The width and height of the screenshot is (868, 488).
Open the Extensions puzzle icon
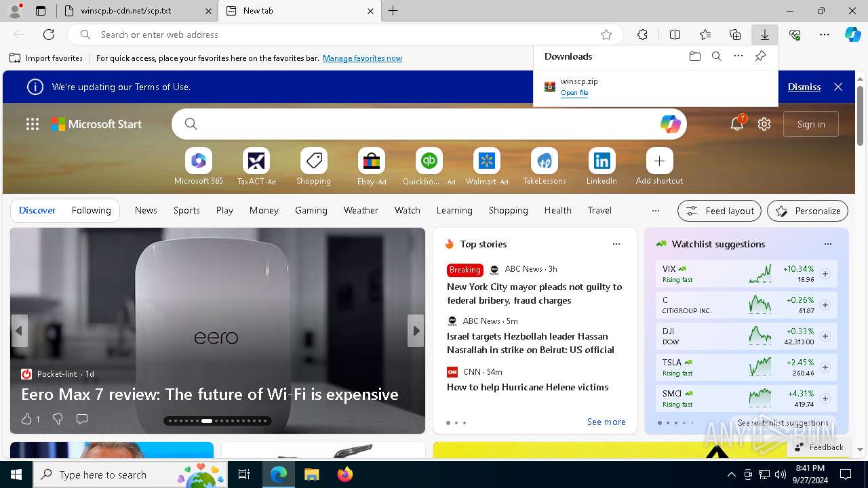(x=642, y=35)
